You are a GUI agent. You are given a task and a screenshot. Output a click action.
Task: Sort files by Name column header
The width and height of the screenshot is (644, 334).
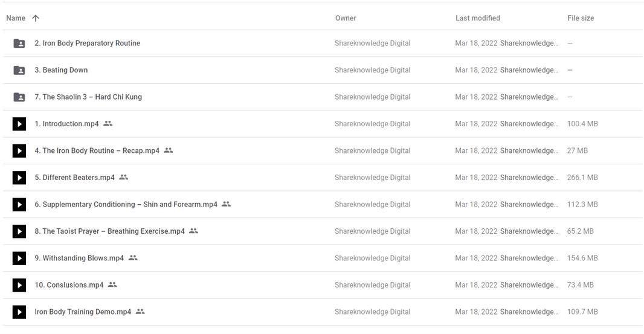click(x=16, y=18)
